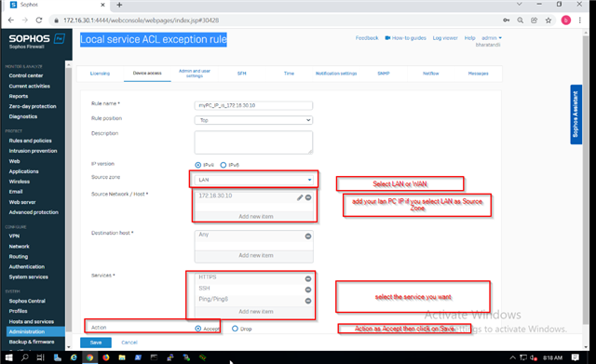Add new item to Source Network / Host

coord(255,216)
